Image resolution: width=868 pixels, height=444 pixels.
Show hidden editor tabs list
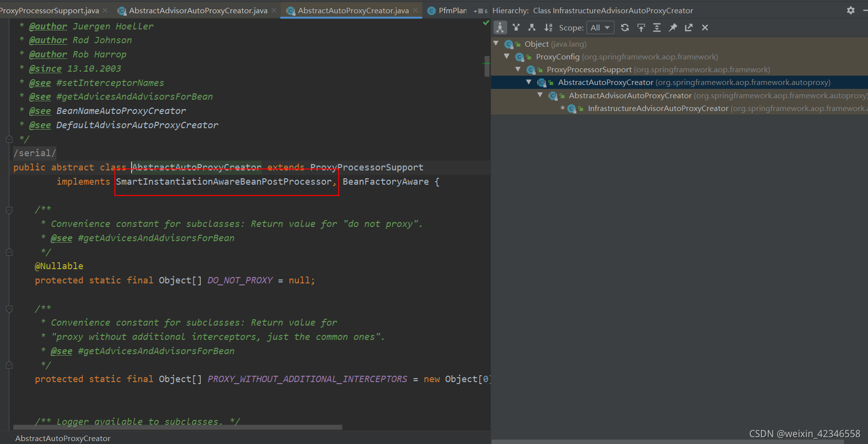click(480, 11)
